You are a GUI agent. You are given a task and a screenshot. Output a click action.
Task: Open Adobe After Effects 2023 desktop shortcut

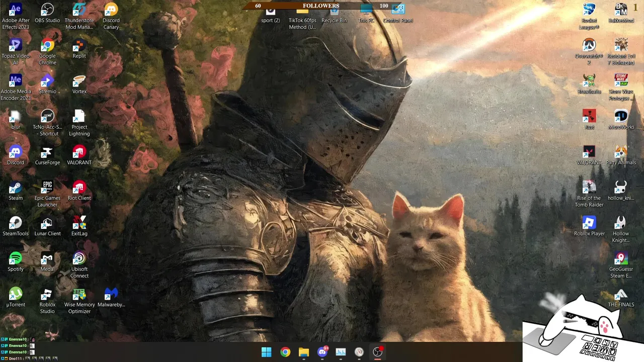(x=16, y=16)
